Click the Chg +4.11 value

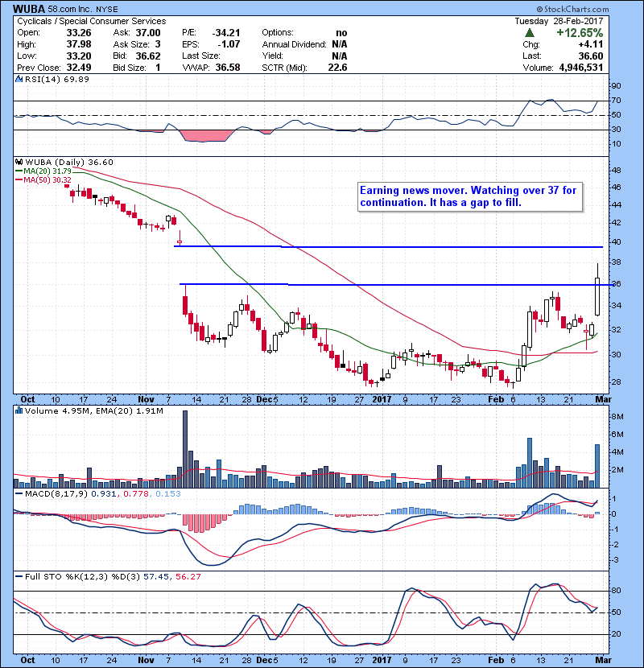591,44
